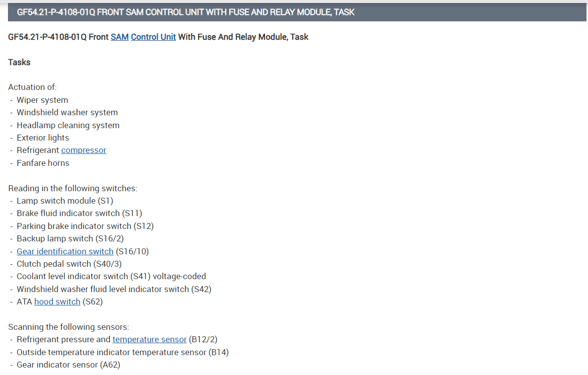
Task: Click the Headlamp cleaning system line
Action: [x=68, y=125]
